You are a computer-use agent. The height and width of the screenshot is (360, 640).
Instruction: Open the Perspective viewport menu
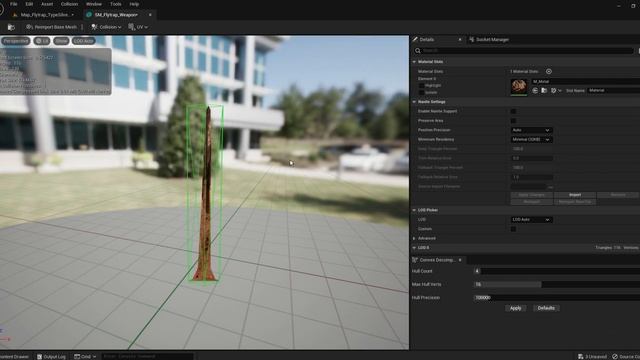(x=16, y=41)
